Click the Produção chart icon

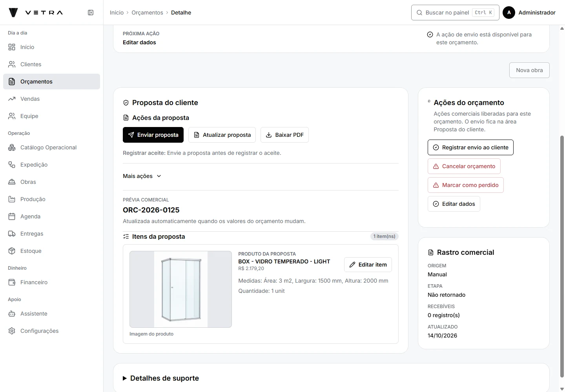[12, 199]
